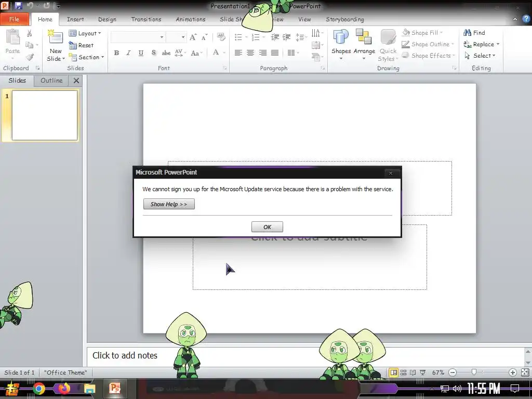
Task: Toggle Italic formatting
Action: point(129,52)
